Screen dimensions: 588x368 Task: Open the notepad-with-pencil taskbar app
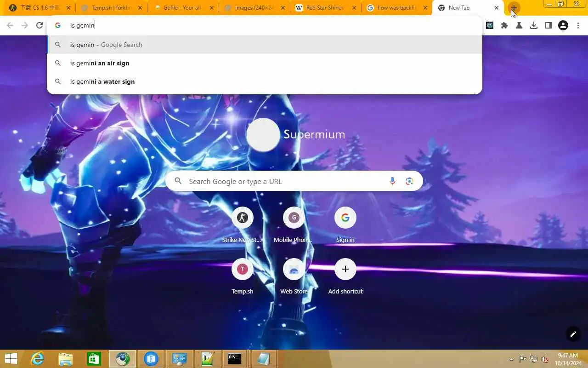coord(208,359)
